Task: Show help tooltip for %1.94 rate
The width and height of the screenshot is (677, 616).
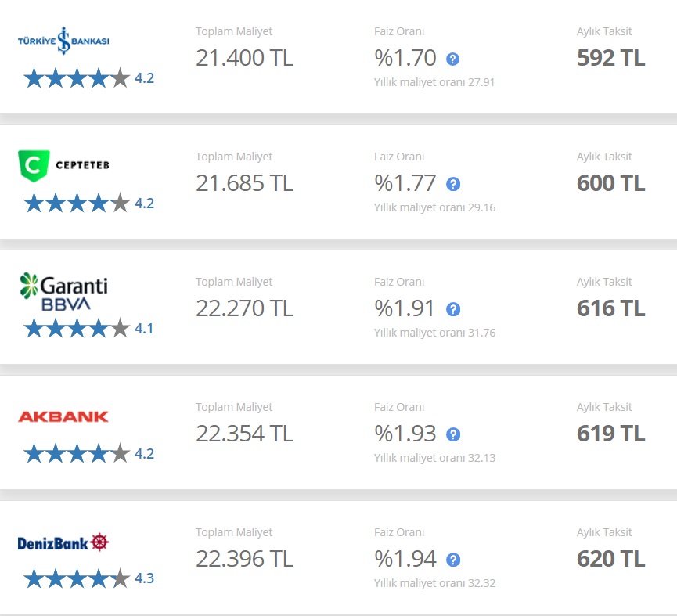Action: [x=453, y=560]
